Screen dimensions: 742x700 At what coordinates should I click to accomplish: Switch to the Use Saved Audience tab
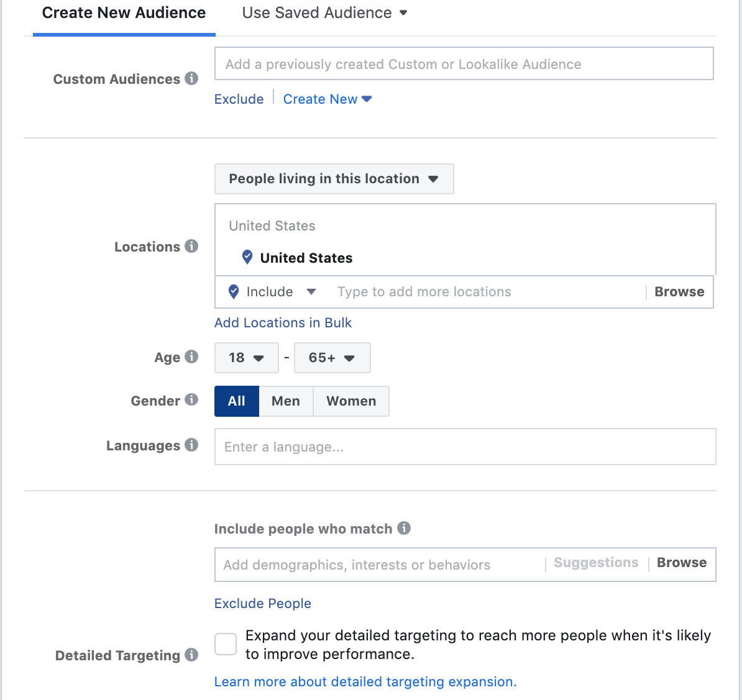318,12
